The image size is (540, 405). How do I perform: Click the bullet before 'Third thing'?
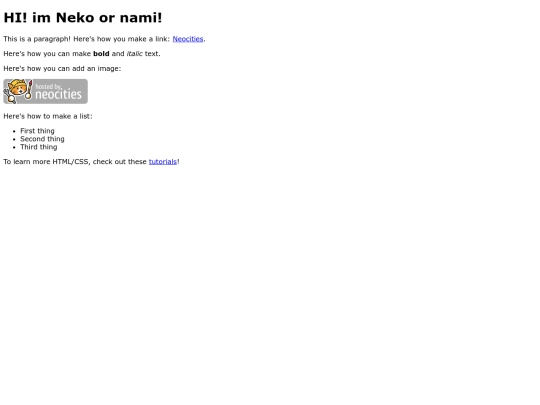[14, 147]
